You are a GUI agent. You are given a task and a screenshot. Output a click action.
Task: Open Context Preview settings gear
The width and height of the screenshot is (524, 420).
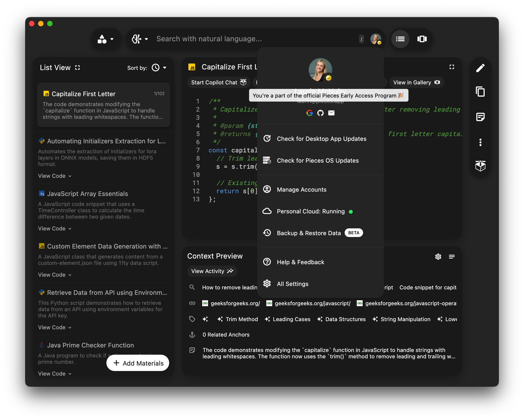coord(438,256)
